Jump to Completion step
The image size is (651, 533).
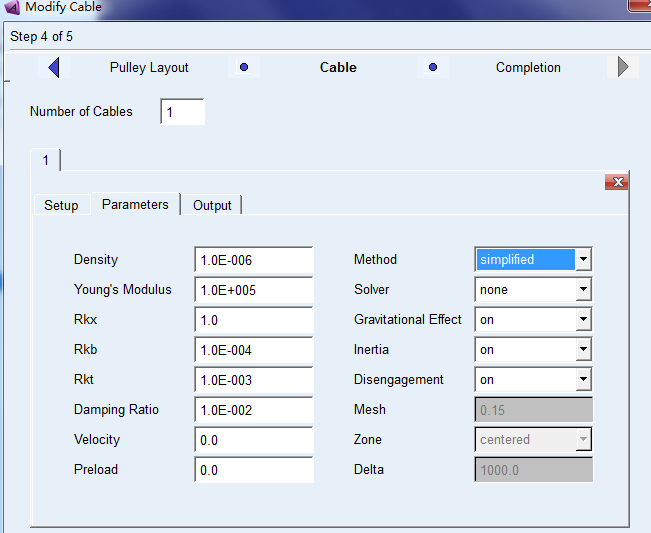pyautogui.click(x=528, y=68)
